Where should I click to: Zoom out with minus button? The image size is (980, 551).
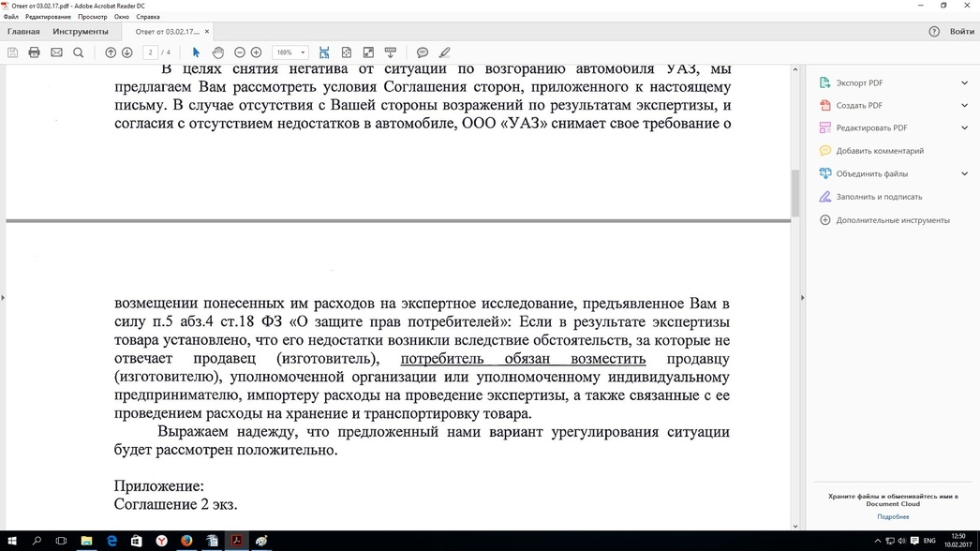pyautogui.click(x=240, y=52)
